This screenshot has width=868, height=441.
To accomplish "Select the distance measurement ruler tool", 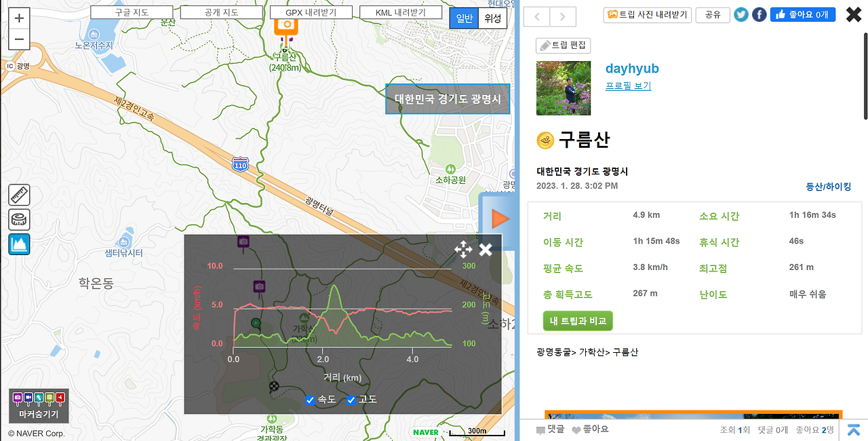I will (x=18, y=195).
